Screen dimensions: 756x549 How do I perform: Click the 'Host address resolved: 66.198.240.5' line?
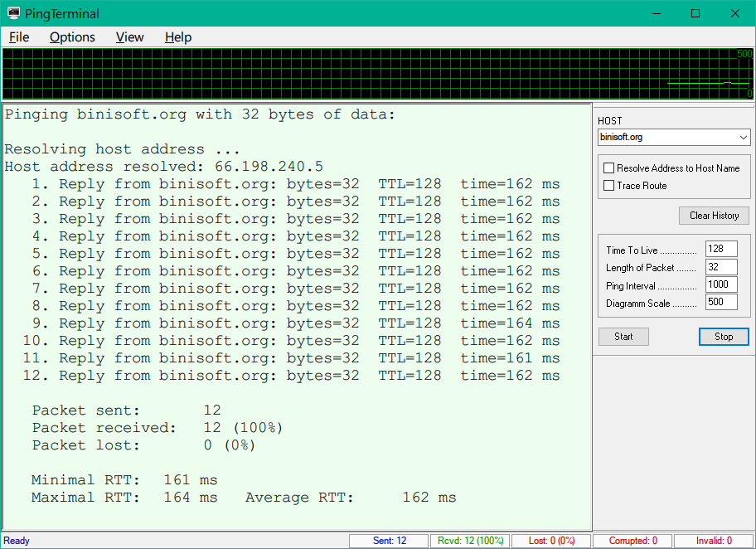pyautogui.click(x=164, y=167)
